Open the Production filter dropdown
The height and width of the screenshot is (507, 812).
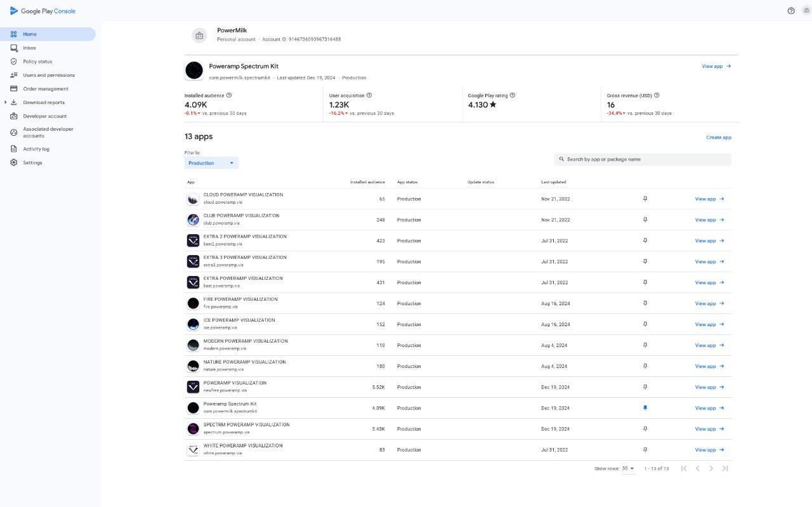click(211, 163)
